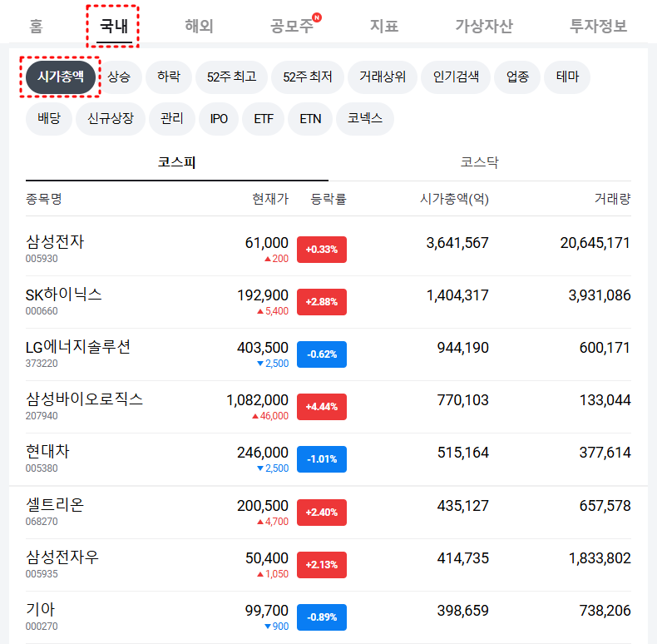Open the 홈 tab
Image resolution: width=657 pixels, height=644 pixels.
point(36,26)
